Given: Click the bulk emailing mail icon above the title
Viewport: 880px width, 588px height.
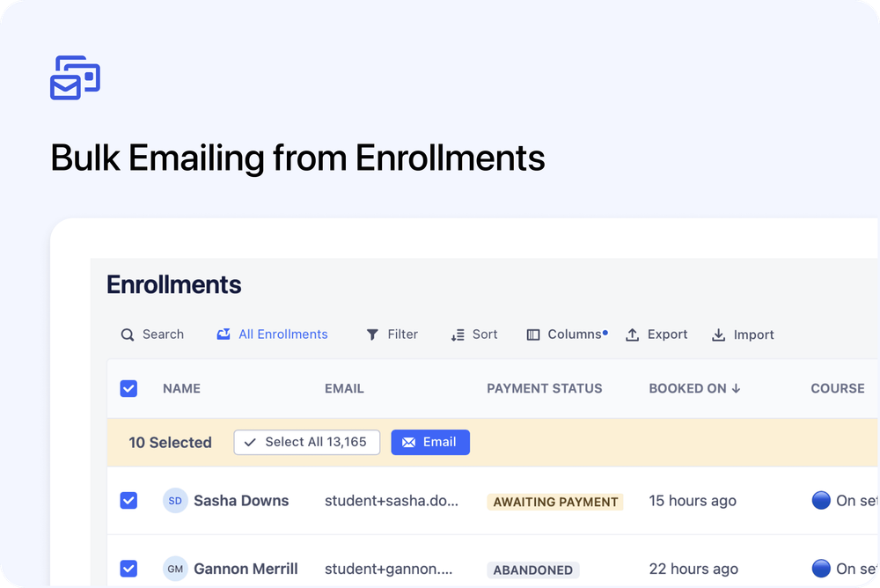Looking at the screenshot, I should [x=74, y=77].
